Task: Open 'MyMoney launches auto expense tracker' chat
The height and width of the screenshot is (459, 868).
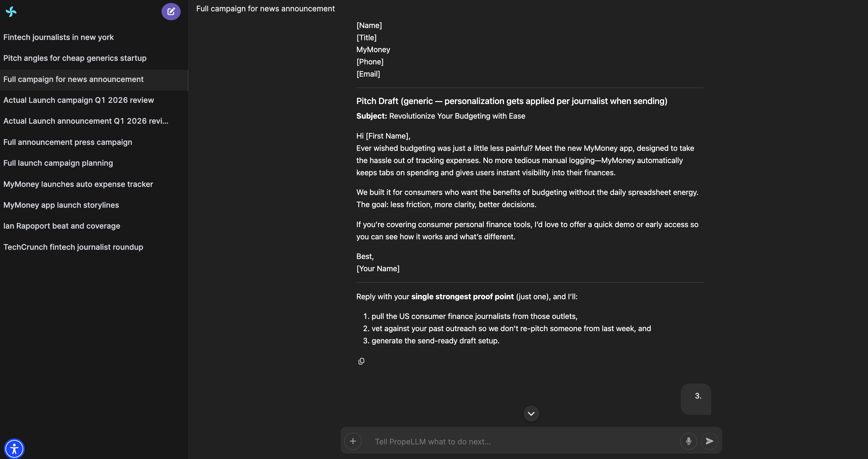Action: pos(78,184)
